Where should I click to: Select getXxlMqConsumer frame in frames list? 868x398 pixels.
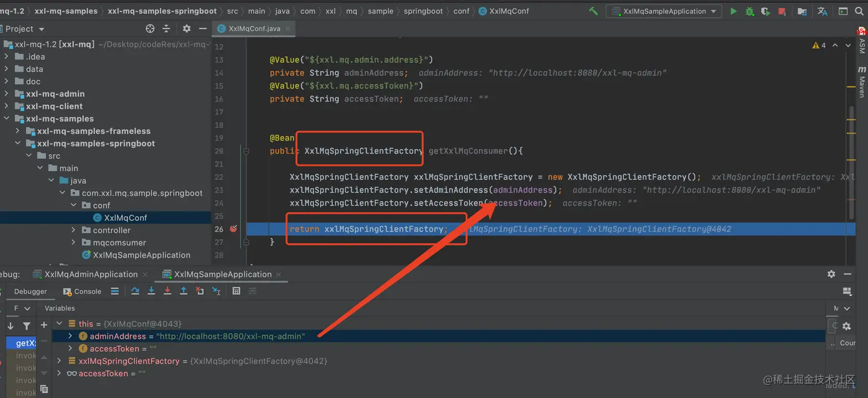coord(22,343)
